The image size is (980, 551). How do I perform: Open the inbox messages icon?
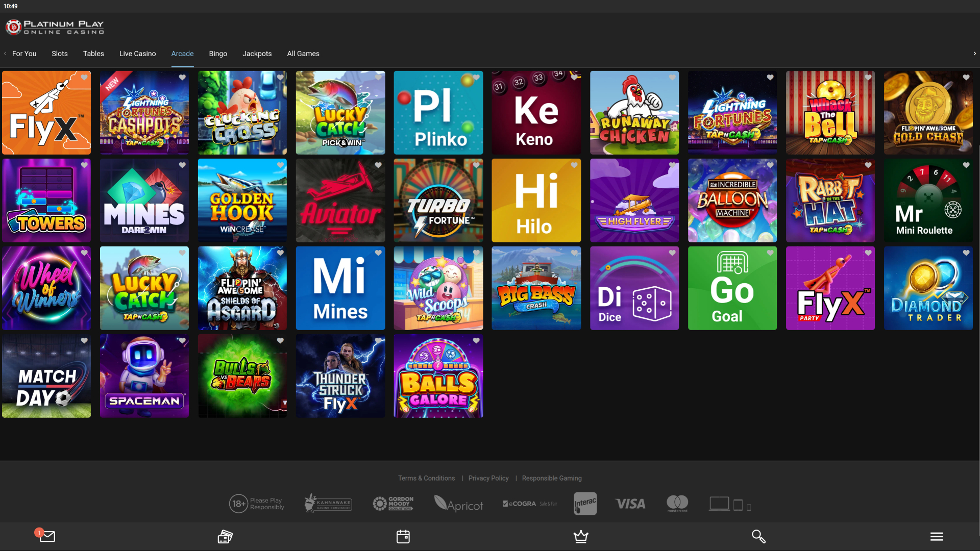[47, 536]
